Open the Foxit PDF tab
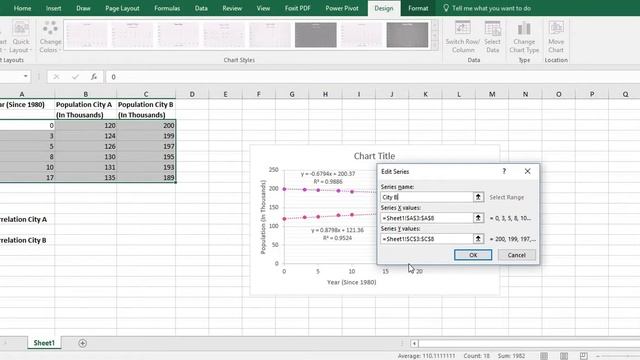This screenshot has width=640, height=360. coord(298,8)
